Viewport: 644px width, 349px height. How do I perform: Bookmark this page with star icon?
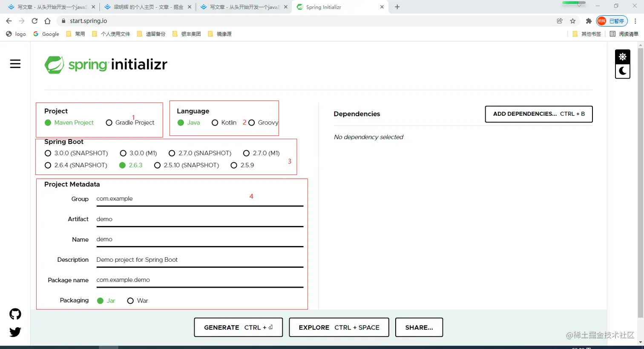(x=573, y=21)
